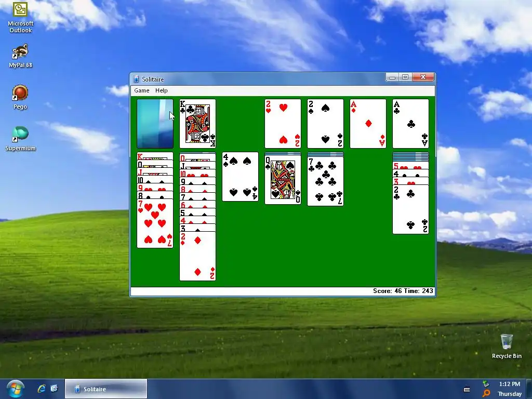Select the 2 of clubs tableau card
This screenshot has height=399, width=532.
pyautogui.click(x=410, y=210)
